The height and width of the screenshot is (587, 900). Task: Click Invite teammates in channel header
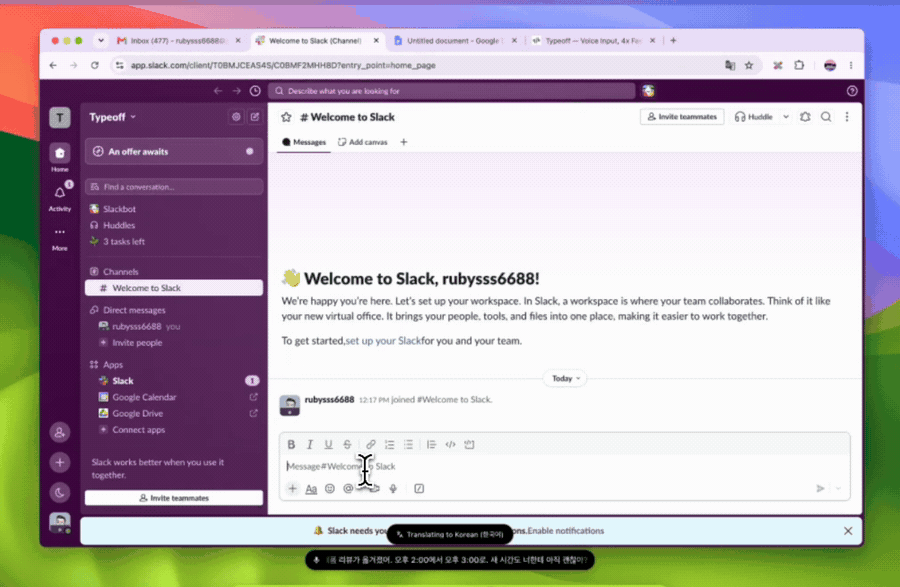(682, 117)
